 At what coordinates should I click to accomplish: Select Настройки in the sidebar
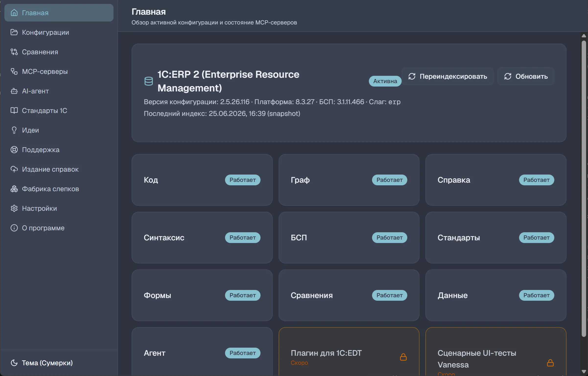(59, 208)
